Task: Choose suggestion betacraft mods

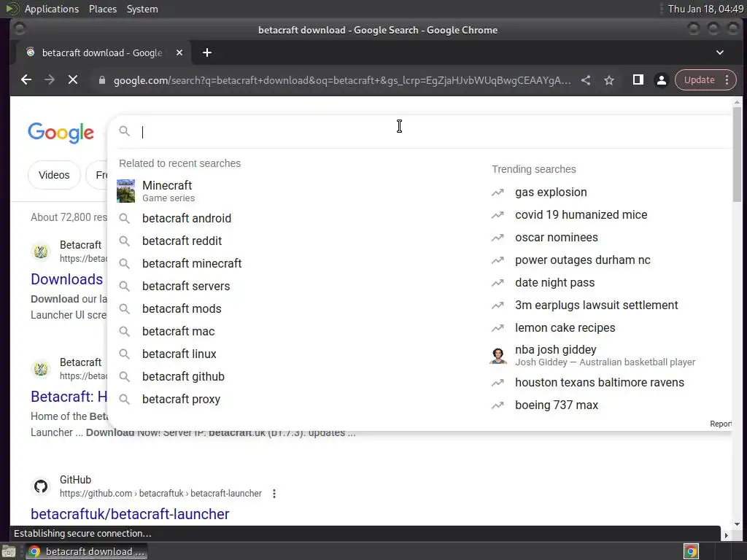Action: point(182,308)
